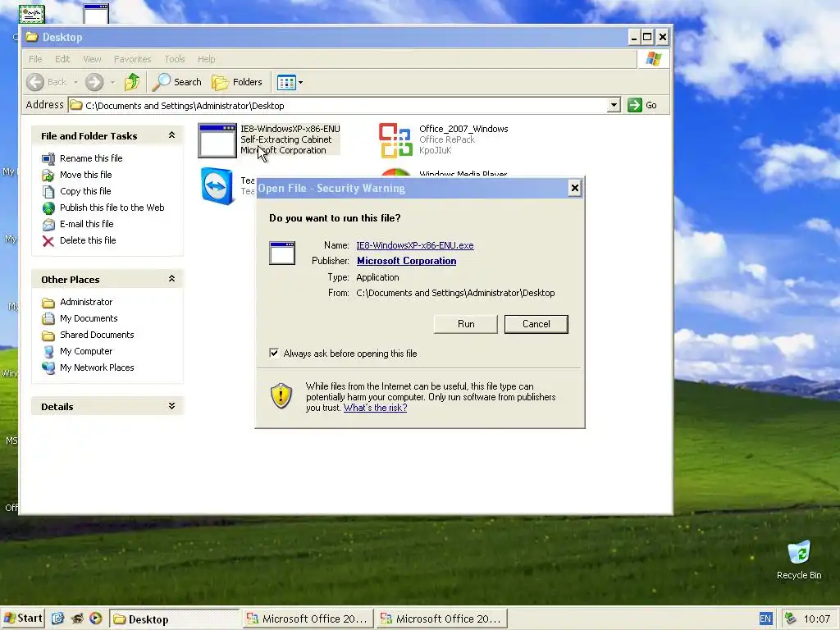Open the Start menu

(x=22, y=619)
